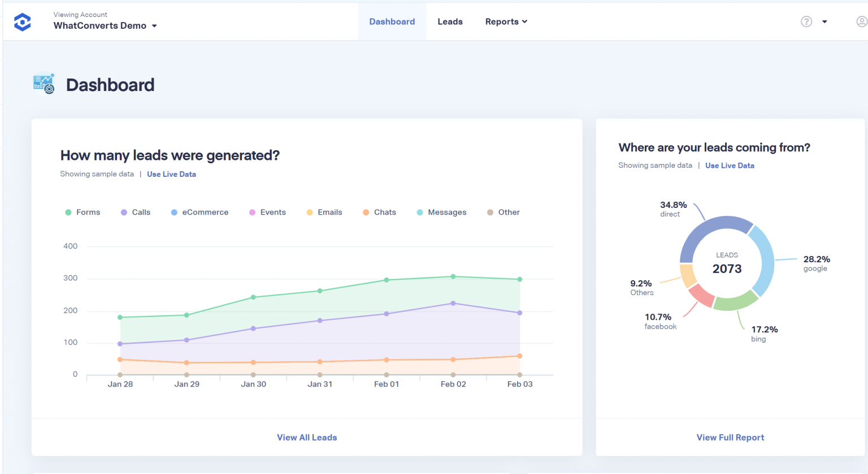The height and width of the screenshot is (474, 868).
Task: Open the WhatConverts Demo account switcher
Action: 105,25
